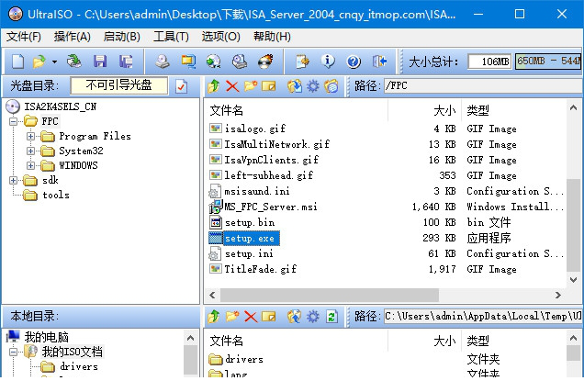Click new folder icon in local pane toolbar
The image size is (584, 392).
coord(232,317)
